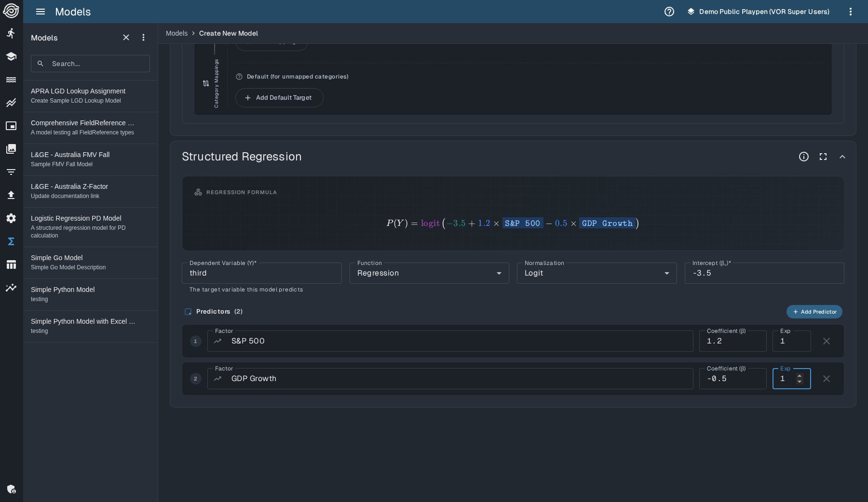Close the Models side panel

(126, 38)
